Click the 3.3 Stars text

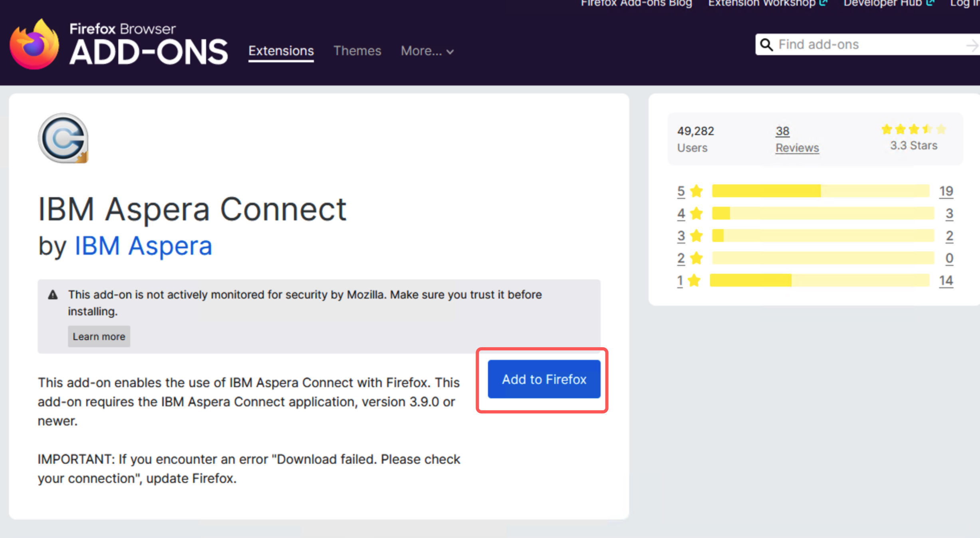coord(914,145)
